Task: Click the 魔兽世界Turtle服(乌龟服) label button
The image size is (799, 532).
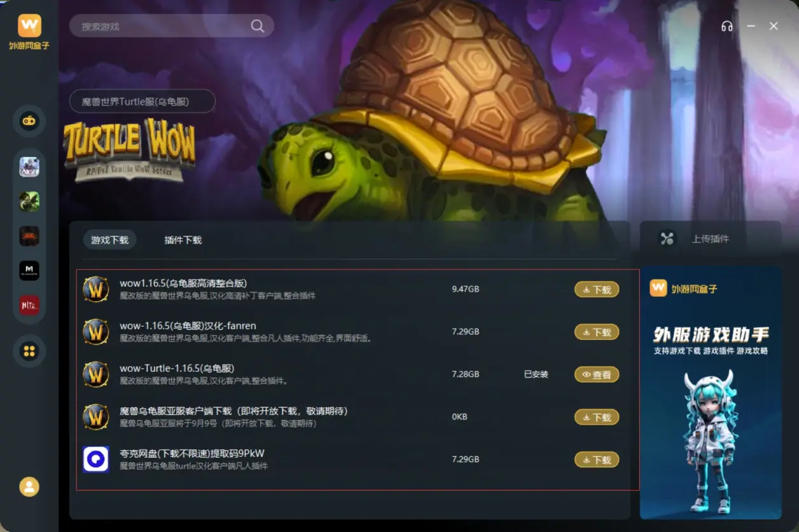Action: point(142,101)
